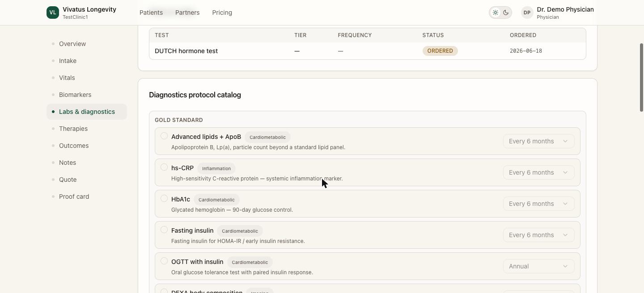Go to Biomarkers in the sidebar

(87, 95)
